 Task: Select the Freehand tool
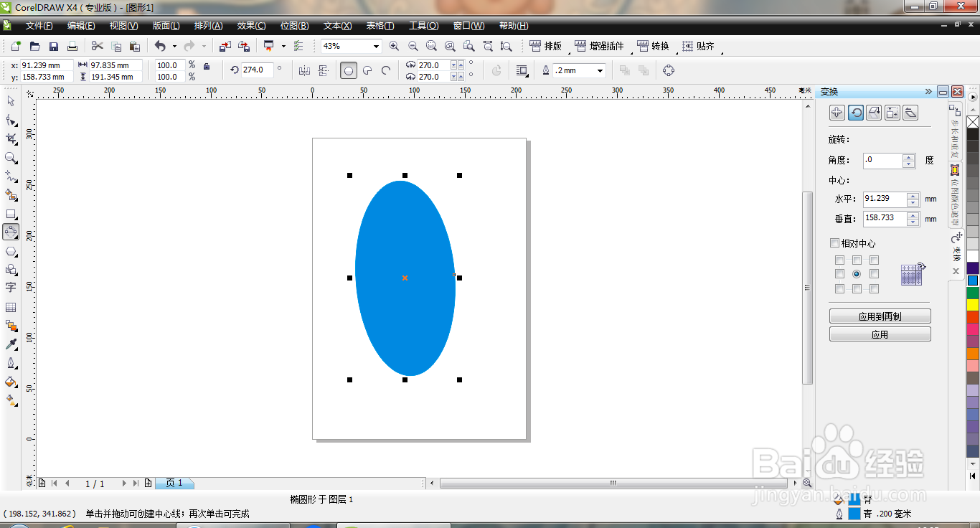pyautogui.click(x=11, y=176)
